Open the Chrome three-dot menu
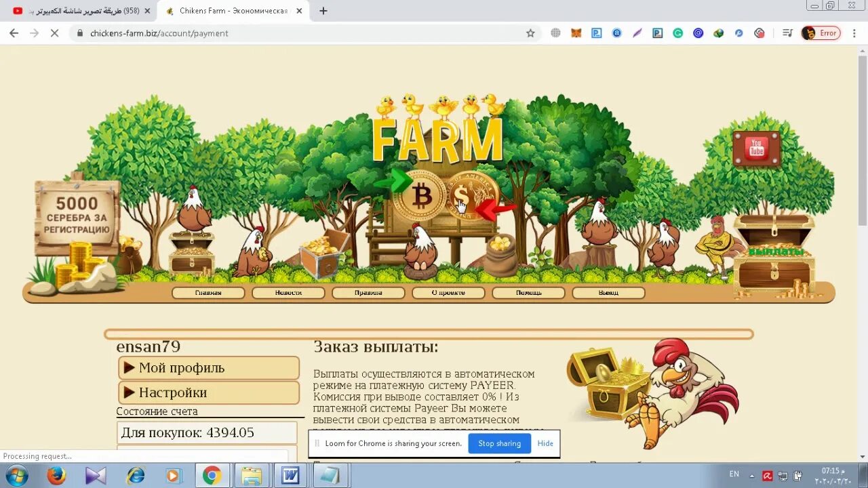Viewport: 868px width, 488px height. click(854, 33)
